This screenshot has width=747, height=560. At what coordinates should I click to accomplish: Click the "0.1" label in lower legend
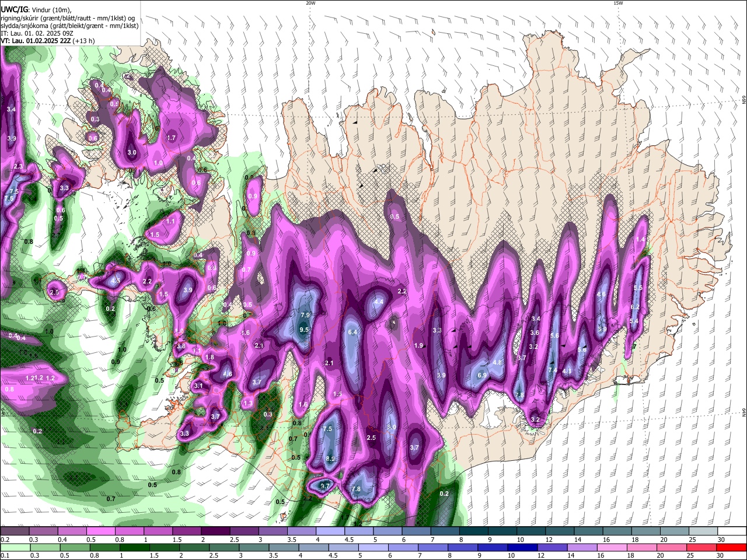[x=4, y=555]
